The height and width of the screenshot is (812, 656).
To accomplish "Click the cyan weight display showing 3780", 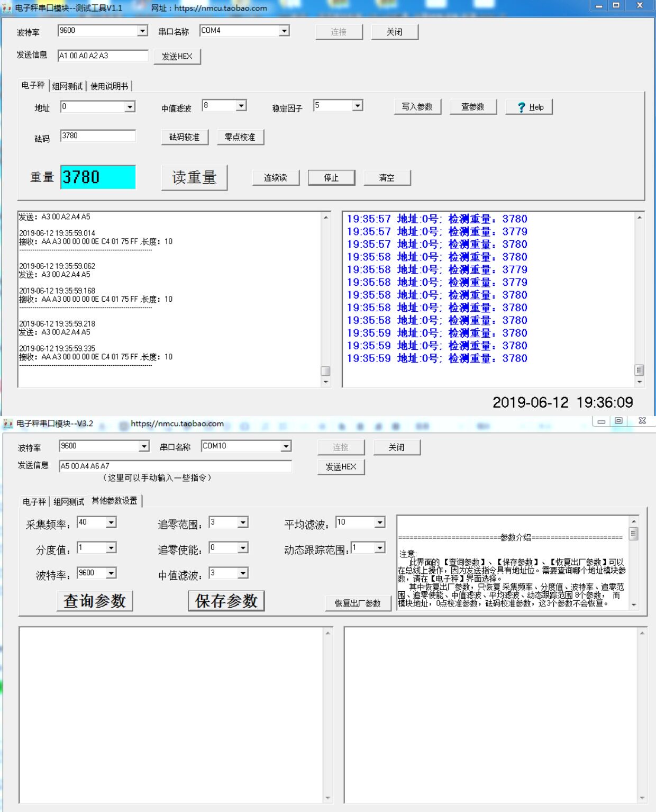I will (98, 177).
